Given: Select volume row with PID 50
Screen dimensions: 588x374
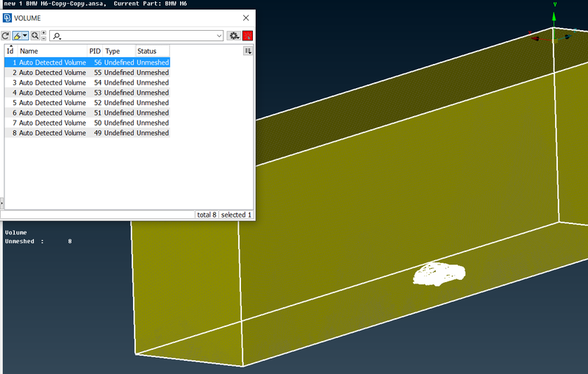Looking at the screenshot, I should click(87, 123).
